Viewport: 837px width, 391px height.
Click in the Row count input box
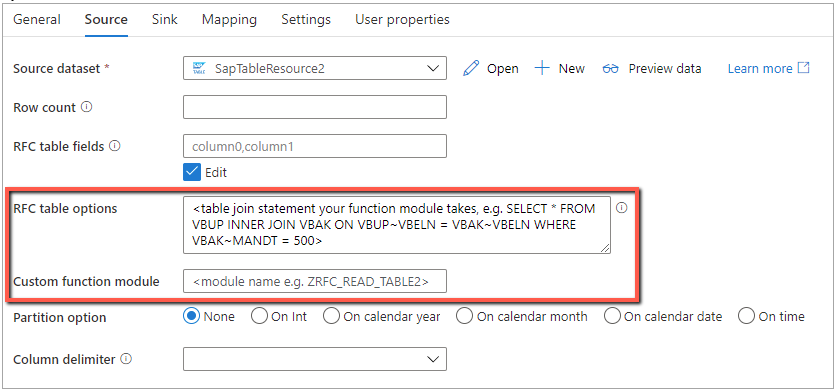pos(315,107)
